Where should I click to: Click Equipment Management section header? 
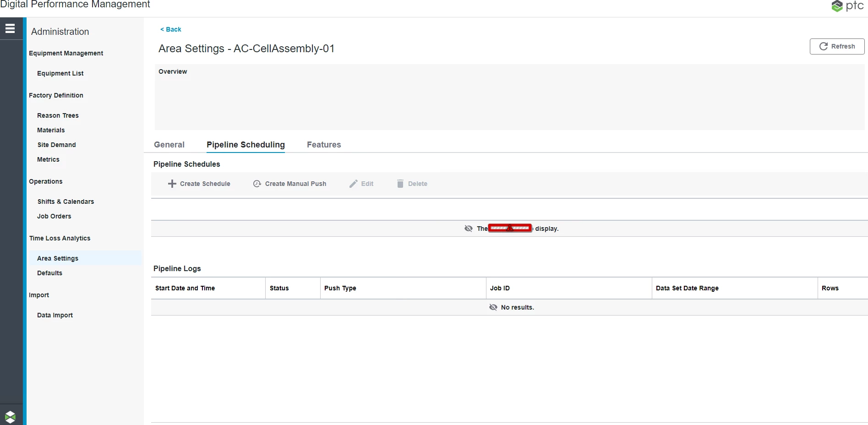click(x=66, y=53)
